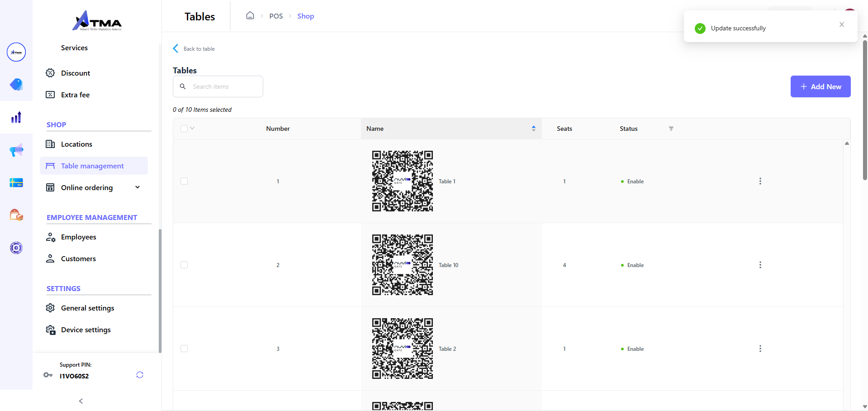Open Device settings from the sidebar menu
The image size is (868, 411).
pyautogui.click(x=85, y=330)
